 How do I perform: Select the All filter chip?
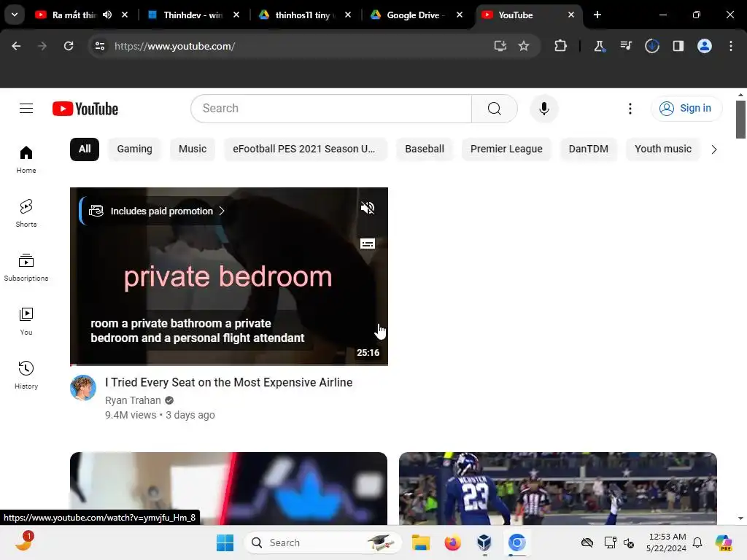coord(85,149)
